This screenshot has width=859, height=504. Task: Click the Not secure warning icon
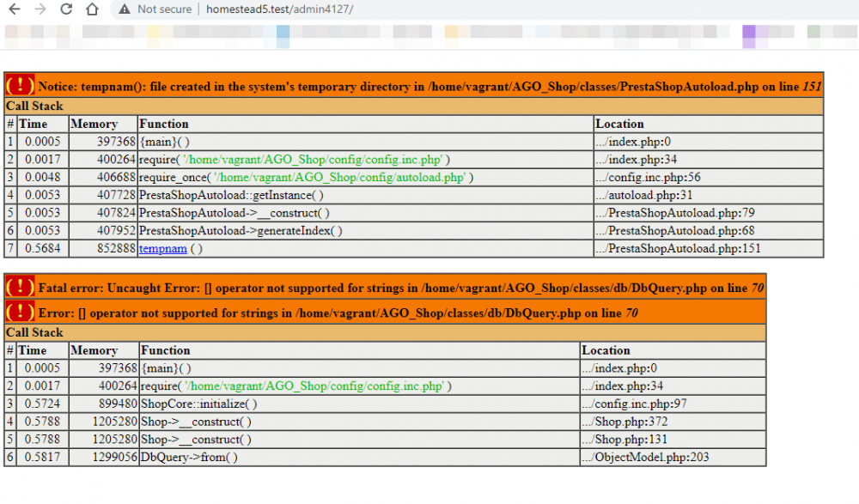[125, 9]
